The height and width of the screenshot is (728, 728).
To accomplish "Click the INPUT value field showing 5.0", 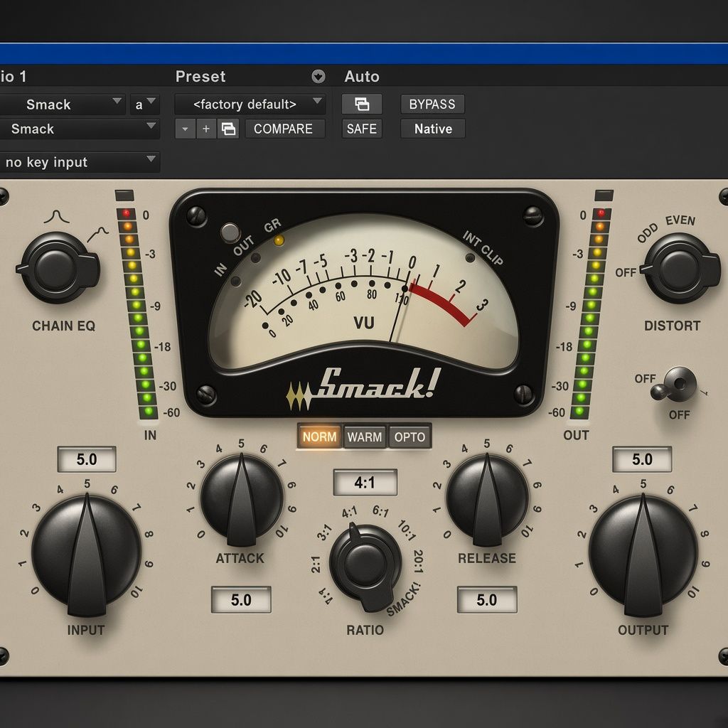I will point(87,459).
